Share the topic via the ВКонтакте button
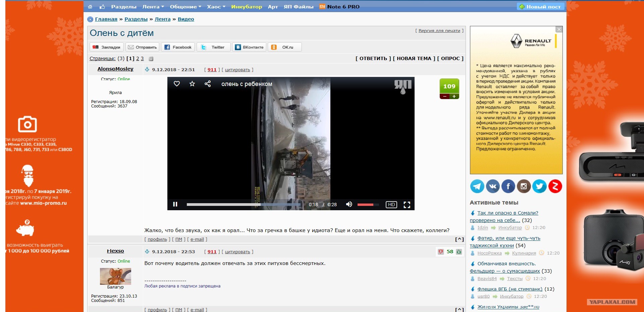Screen dimensions: 644x312 250,47
